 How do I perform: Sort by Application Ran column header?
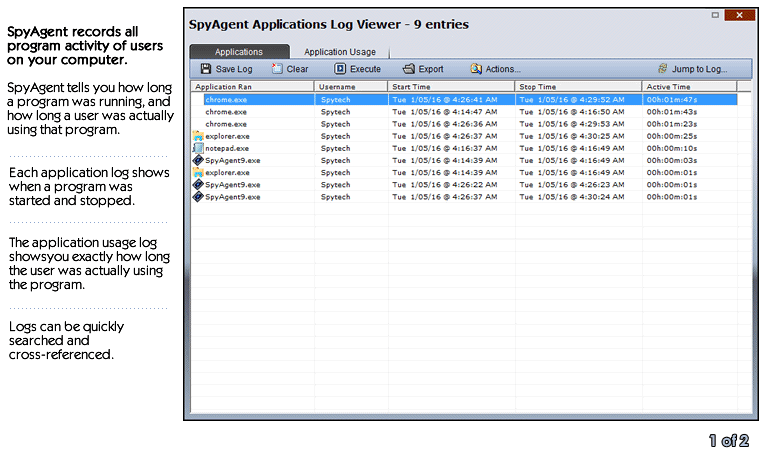point(252,86)
